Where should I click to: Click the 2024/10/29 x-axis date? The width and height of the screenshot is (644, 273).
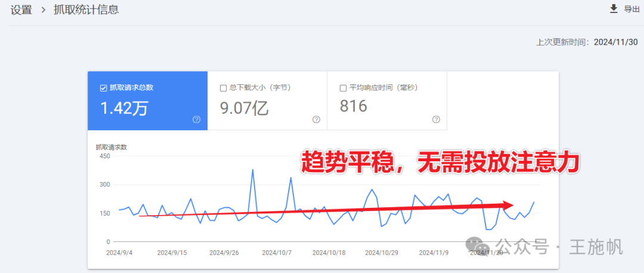(x=380, y=253)
